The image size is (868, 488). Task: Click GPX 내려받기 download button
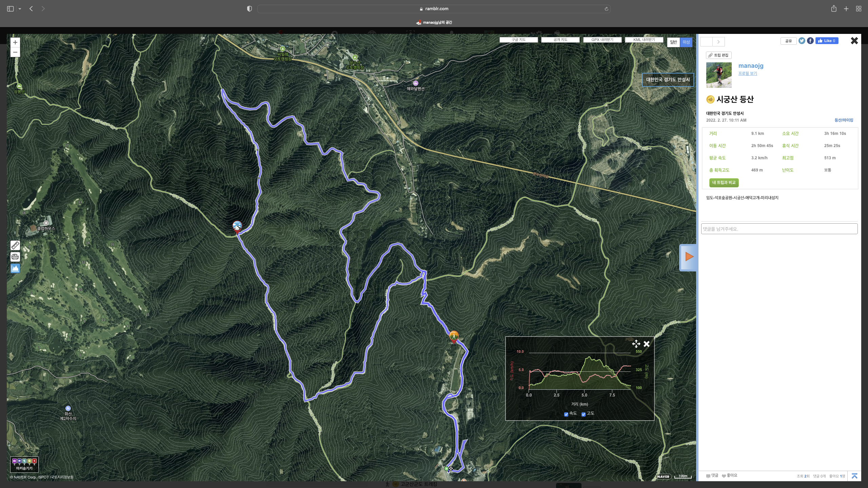[602, 40]
